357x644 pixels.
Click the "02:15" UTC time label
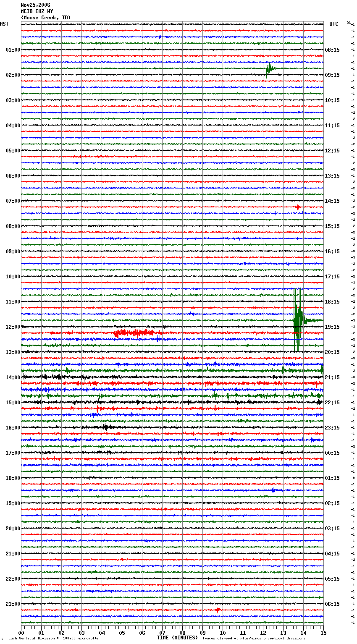pos(332,503)
